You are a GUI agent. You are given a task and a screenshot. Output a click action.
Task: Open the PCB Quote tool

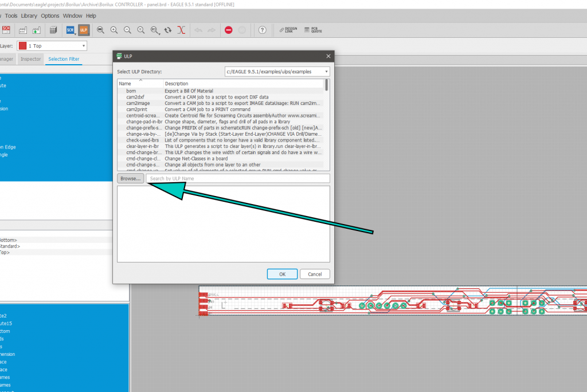[x=312, y=30]
